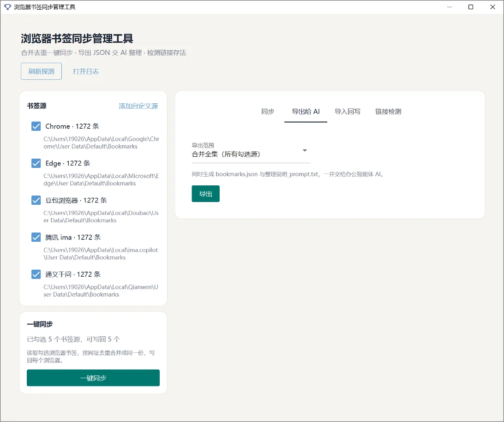The height and width of the screenshot is (422, 504).
Task: Toggle the 腾讯 ima source checkbox
Action: coord(36,238)
